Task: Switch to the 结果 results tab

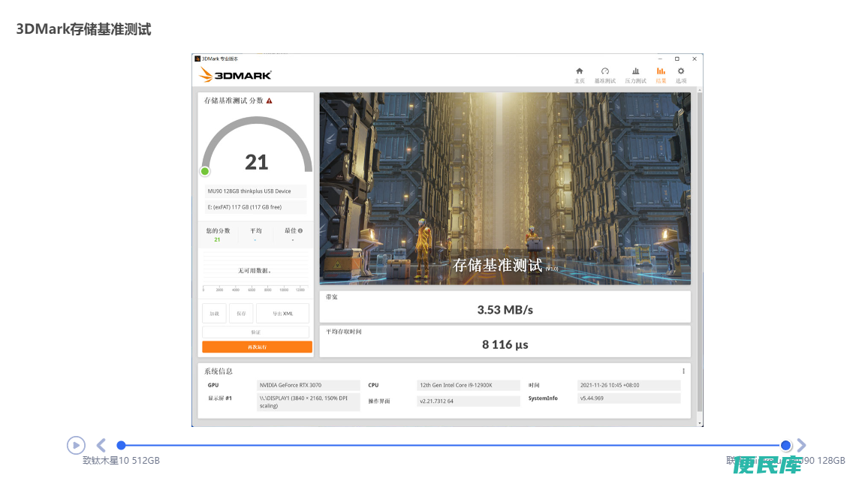Action: point(661,75)
